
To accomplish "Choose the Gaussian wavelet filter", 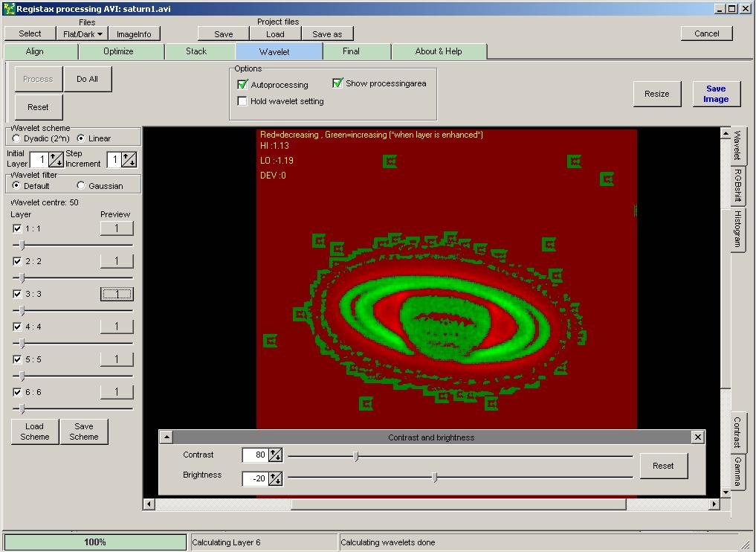I will coord(81,186).
